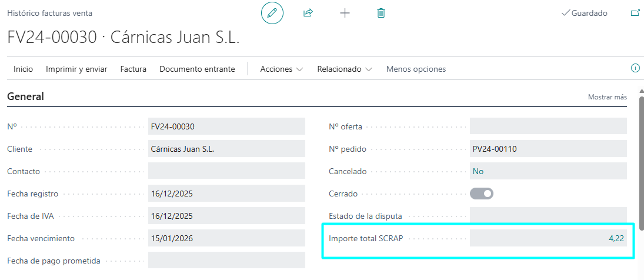The width and height of the screenshot is (644, 280).
Task: Toggle the Cerrado switch
Action: (481, 194)
